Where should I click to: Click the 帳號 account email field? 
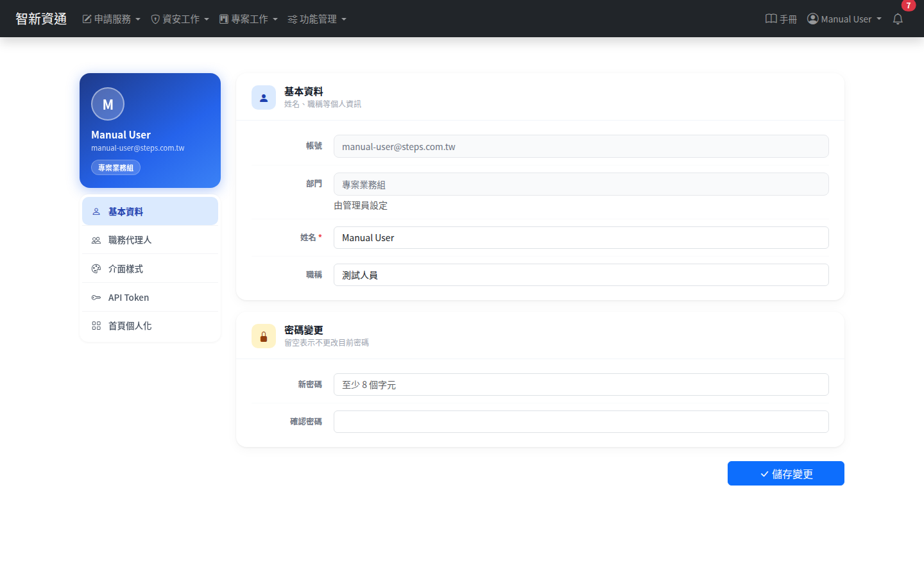[581, 146]
